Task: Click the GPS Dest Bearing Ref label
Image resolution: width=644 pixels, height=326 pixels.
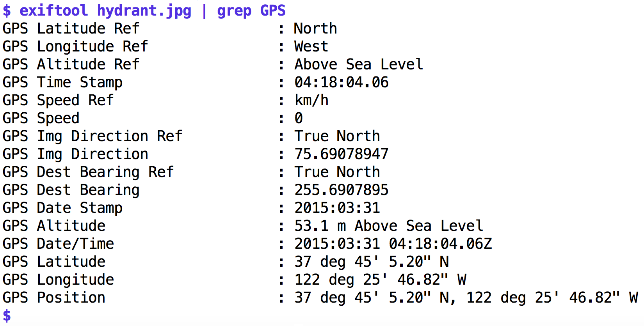Action: pos(88,172)
